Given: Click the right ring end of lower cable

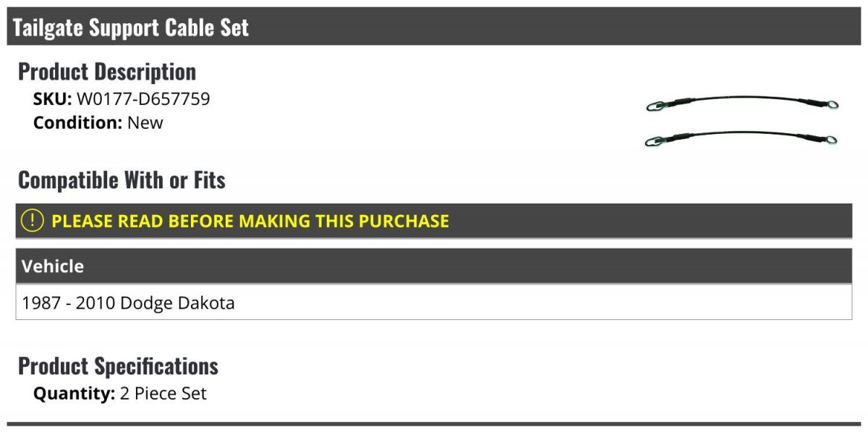Looking at the screenshot, I should 832,140.
